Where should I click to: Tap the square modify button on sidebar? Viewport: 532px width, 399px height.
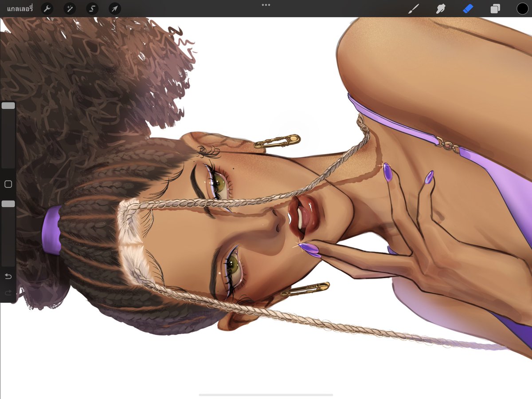coord(8,184)
